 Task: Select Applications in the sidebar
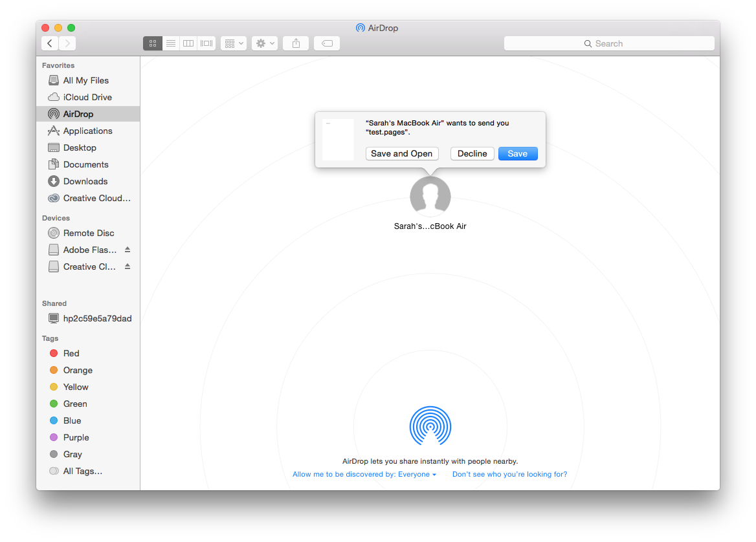pyautogui.click(x=87, y=131)
